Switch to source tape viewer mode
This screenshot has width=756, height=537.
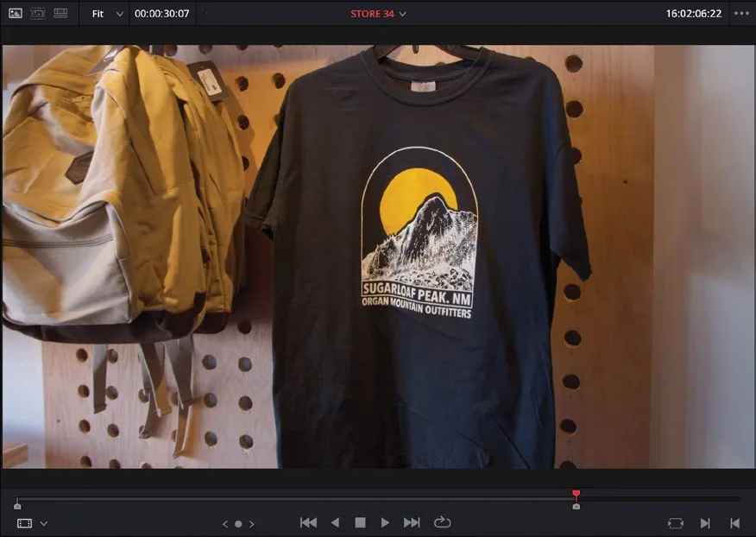[38, 14]
